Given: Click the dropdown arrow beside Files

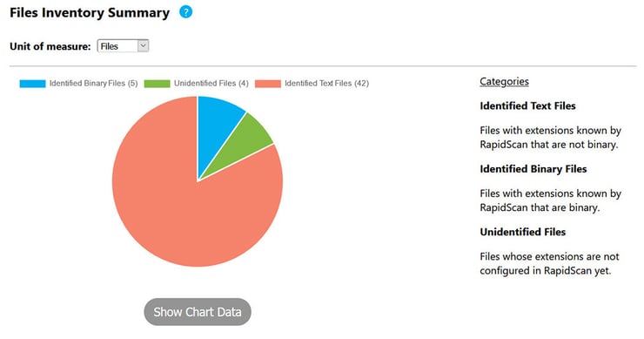Looking at the screenshot, I should click(x=143, y=45).
